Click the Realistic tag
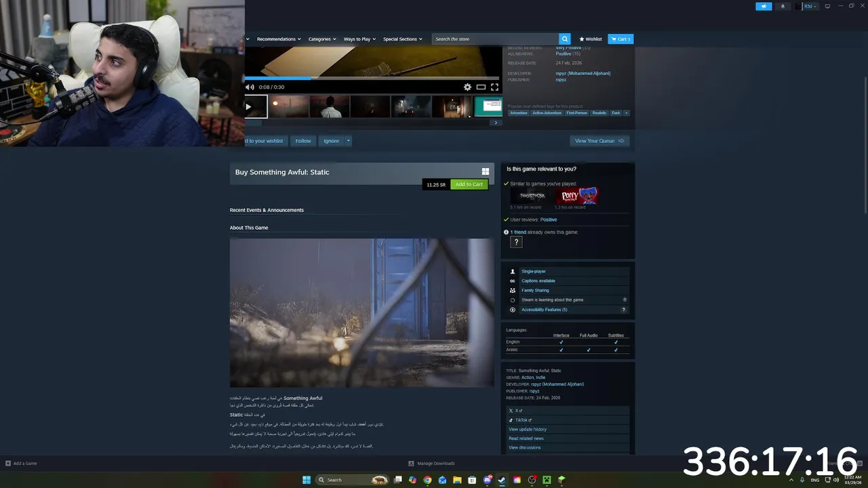The height and width of the screenshot is (488, 868). (x=599, y=113)
